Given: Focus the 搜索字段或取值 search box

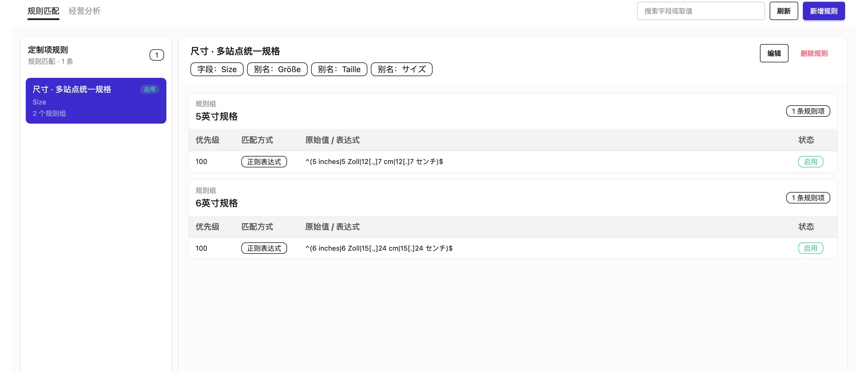Looking at the screenshot, I should [700, 11].
